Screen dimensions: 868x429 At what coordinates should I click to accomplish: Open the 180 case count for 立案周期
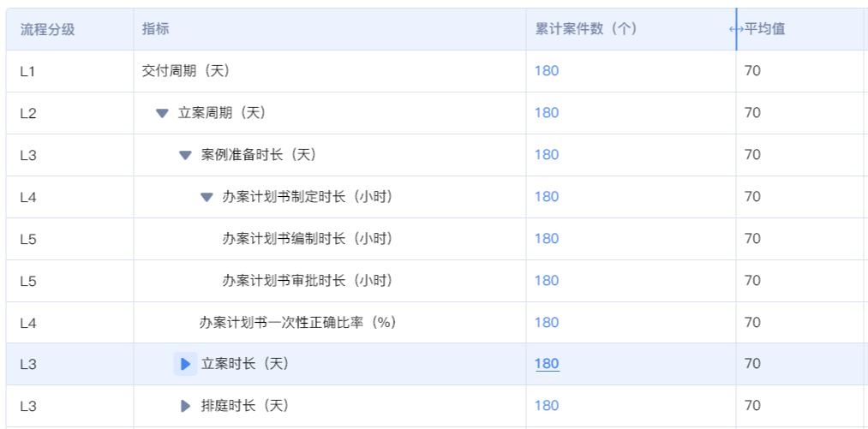click(x=547, y=113)
